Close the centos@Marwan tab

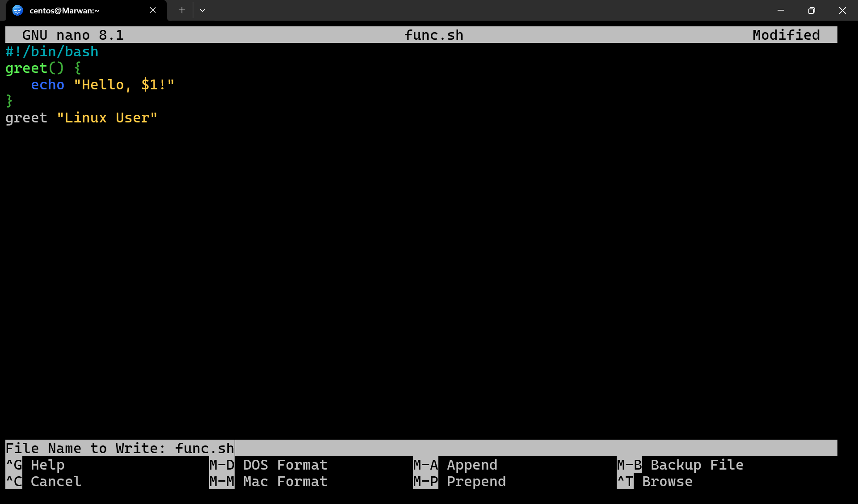153,10
